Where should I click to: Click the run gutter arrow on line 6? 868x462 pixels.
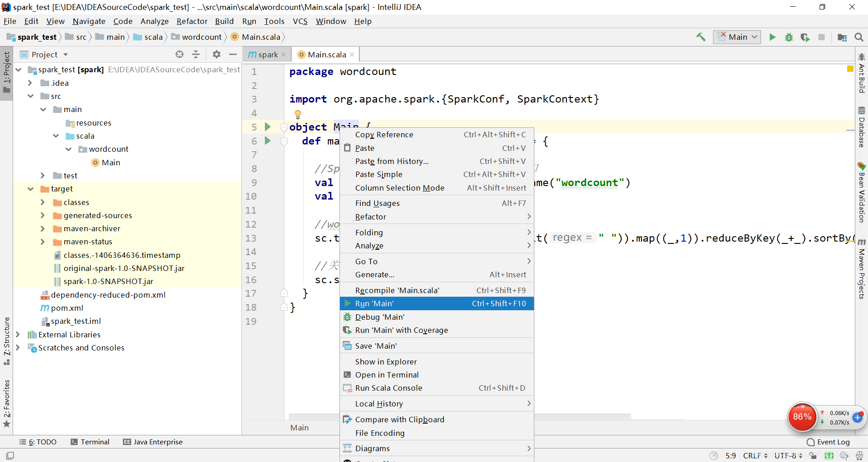click(x=268, y=141)
